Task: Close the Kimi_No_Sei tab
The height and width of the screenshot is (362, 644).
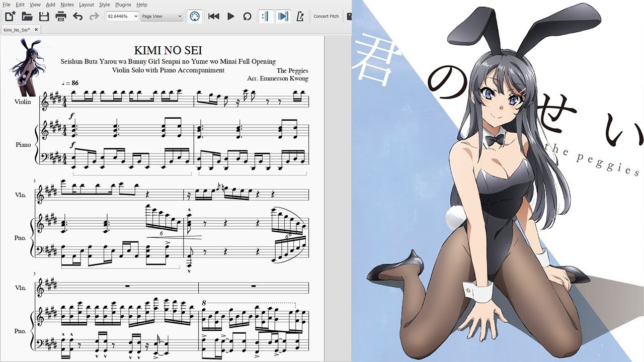Action: [x=36, y=30]
